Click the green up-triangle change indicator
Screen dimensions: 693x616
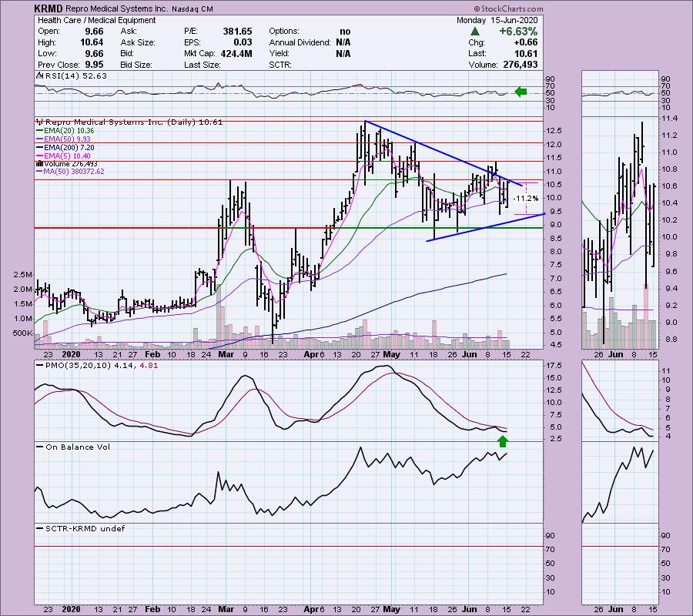(x=474, y=32)
